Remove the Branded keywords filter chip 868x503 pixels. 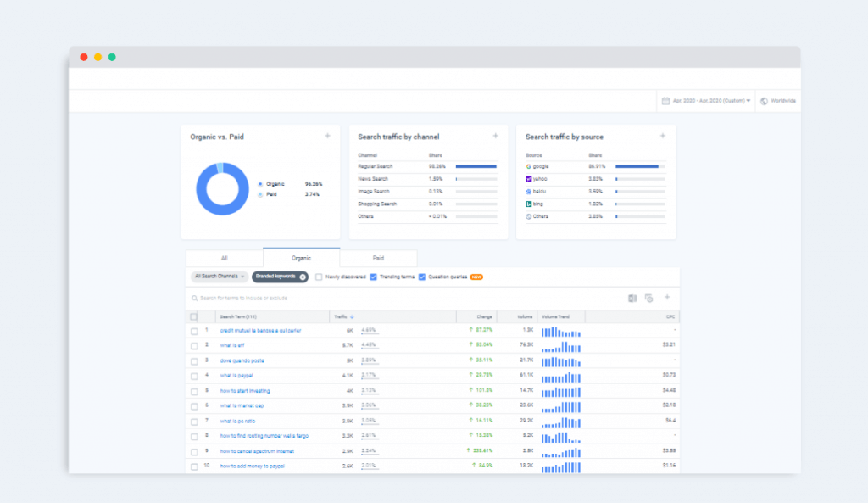point(303,277)
